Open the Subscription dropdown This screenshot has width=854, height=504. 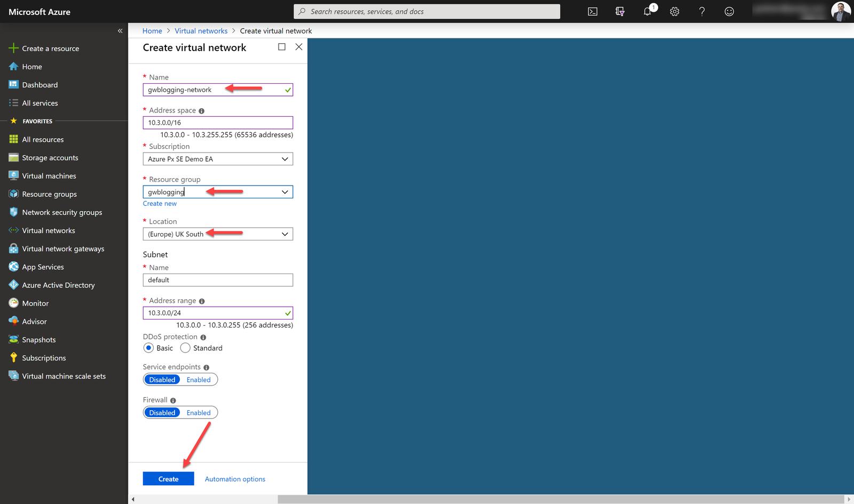(x=284, y=158)
